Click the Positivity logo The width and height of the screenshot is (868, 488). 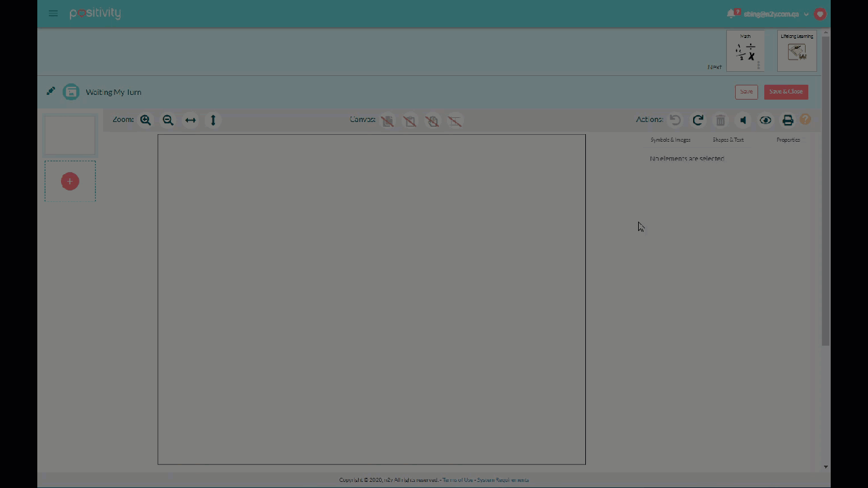[x=95, y=13]
